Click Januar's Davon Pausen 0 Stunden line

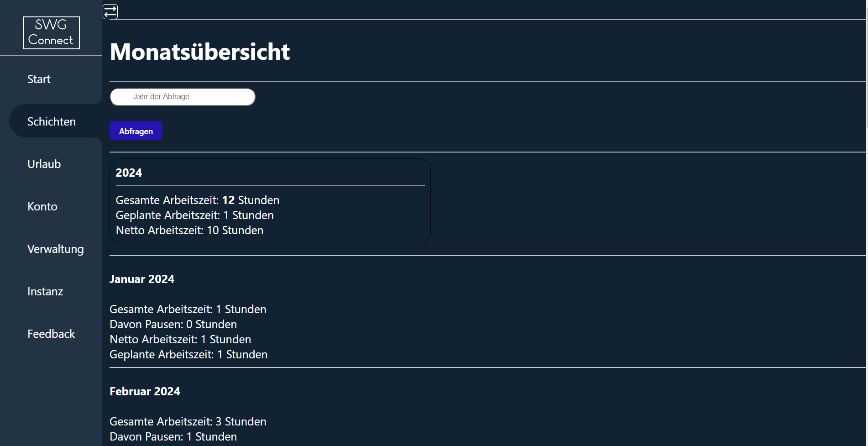173,324
